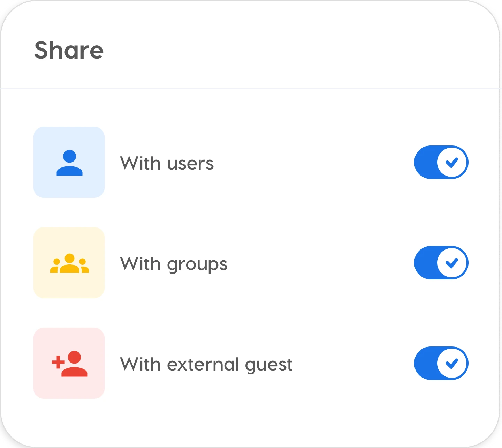Select the three-people icon for groups
This screenshot has width=502, height=448.
[x=69, y=263]
